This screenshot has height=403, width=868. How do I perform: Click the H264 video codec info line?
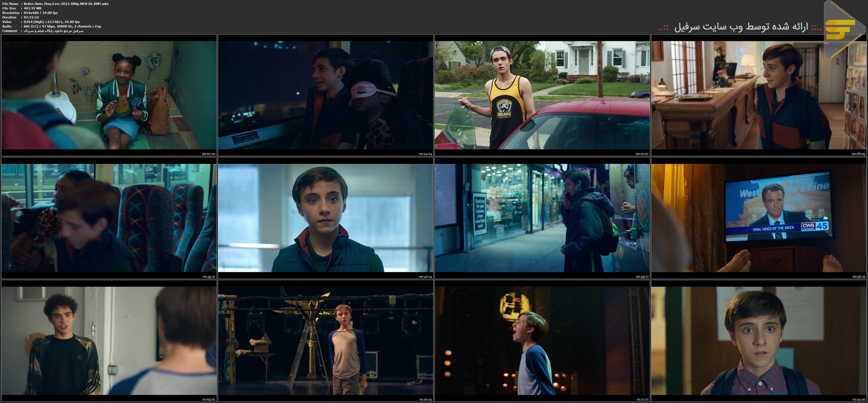[51, 22]
